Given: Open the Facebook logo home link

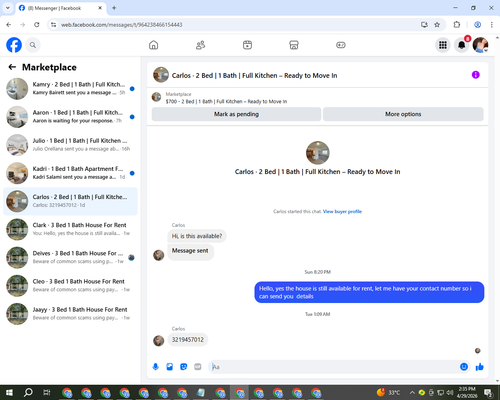Looking at the screenshot, I should coord(14,45).
